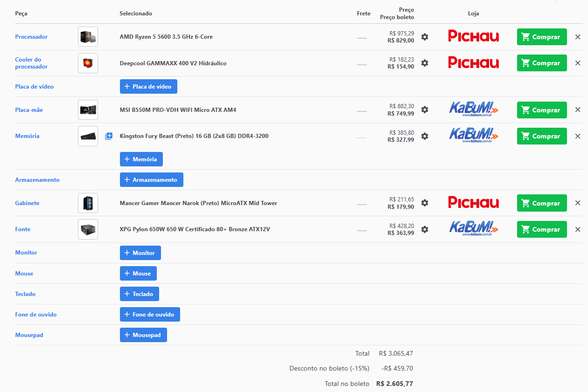
Task: Remove the Deepcool GAMMAXX cooler with X
Action: (578, 63)
